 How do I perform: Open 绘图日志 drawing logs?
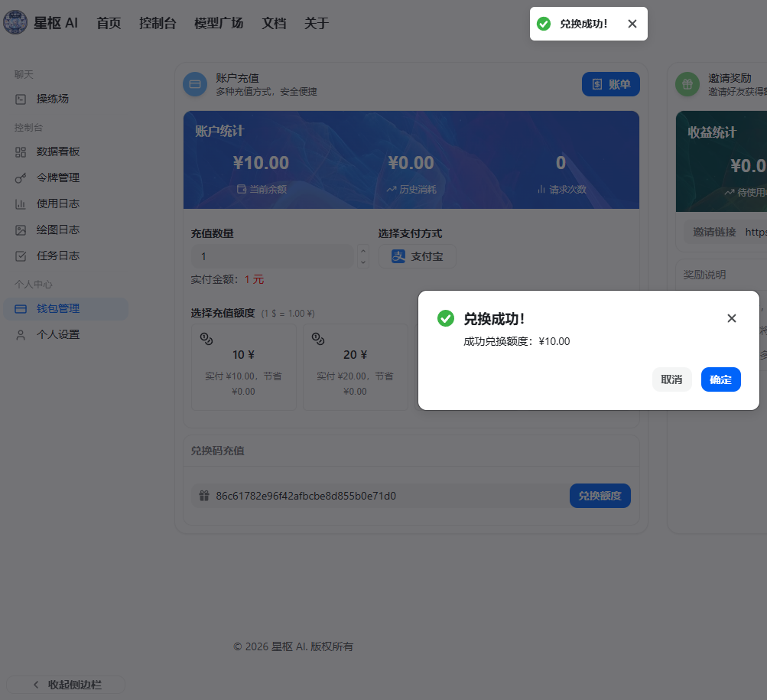[57, 230]
